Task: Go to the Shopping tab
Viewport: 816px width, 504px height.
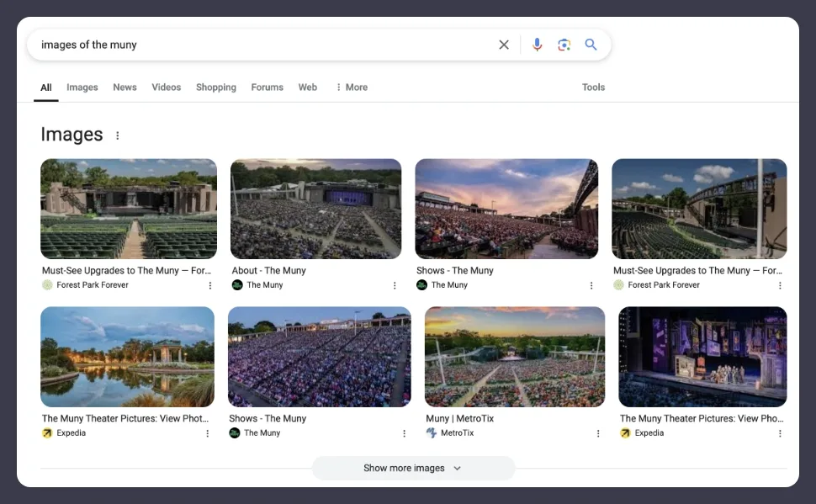Action: click(216, 88)
